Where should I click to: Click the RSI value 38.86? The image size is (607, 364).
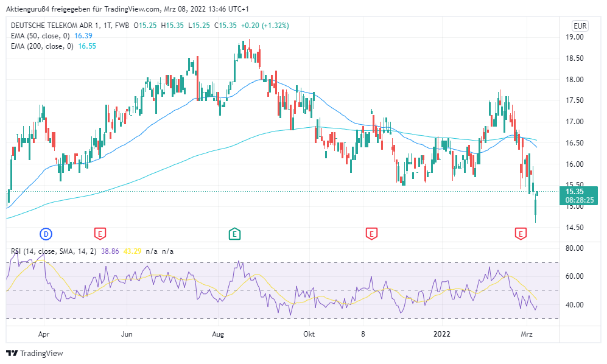(110, 251)
